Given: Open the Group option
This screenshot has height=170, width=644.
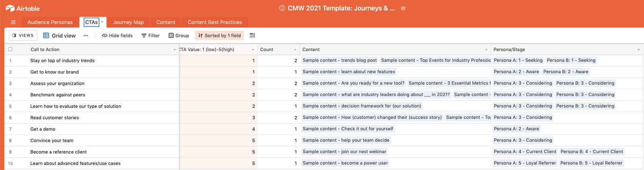Looking at the screenshot, I should 179,35.
